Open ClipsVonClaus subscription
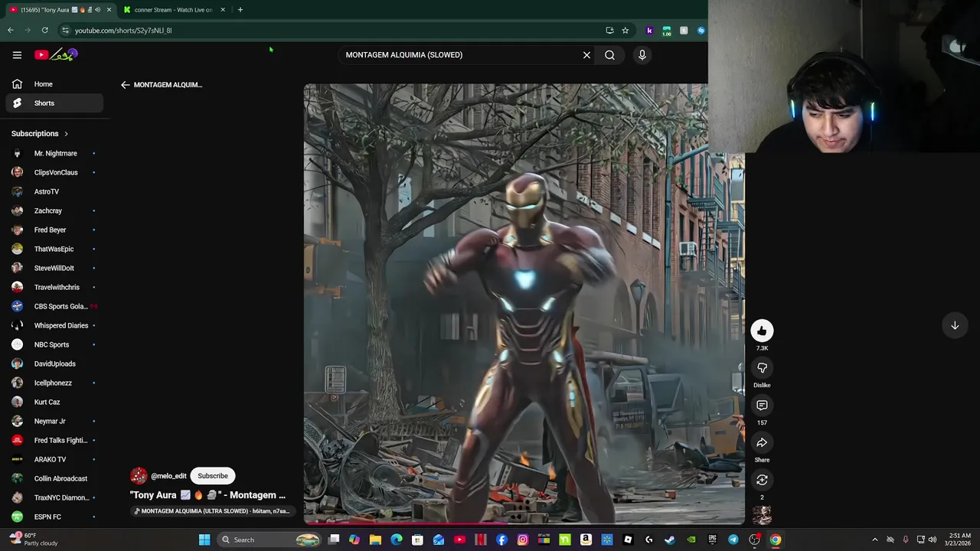980x551 pixels. pos(54,172)
